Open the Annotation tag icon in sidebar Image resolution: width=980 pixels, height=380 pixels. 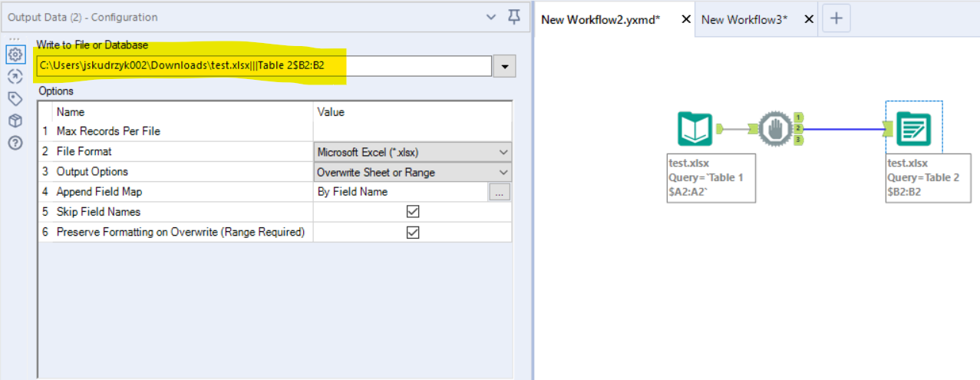[x=15, y=98]
